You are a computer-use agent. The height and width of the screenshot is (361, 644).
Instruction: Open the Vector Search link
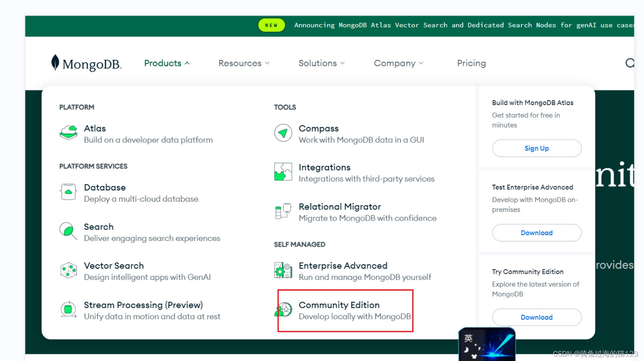click(x=114, y=266)
